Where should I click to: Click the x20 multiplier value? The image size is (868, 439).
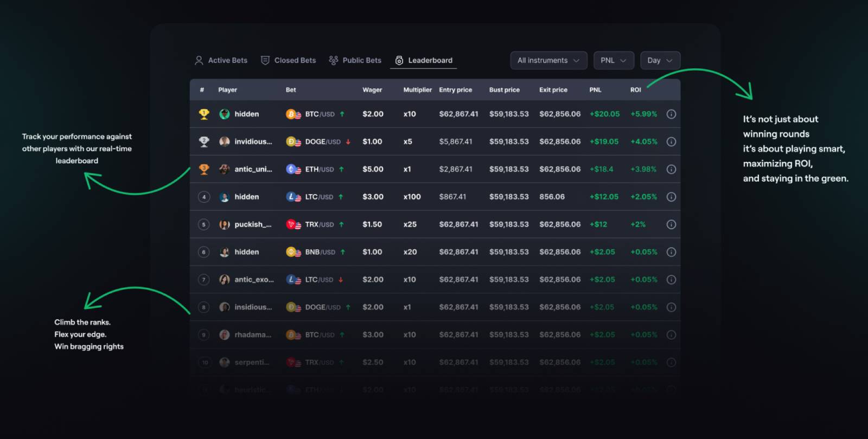tap(410, 252)
